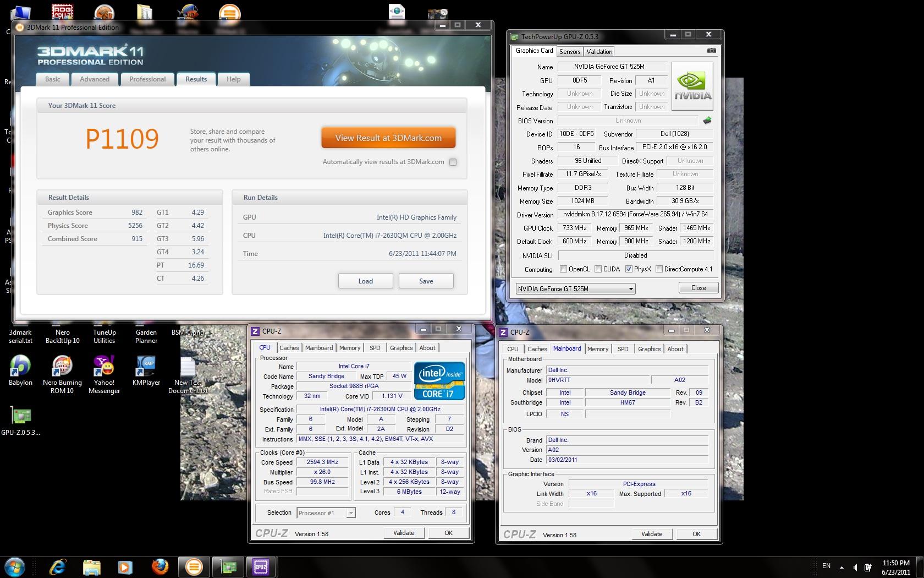The image size is (924, 578).
Task: Switch to CPU-Z taskbar button
Action: coord(261,566)
